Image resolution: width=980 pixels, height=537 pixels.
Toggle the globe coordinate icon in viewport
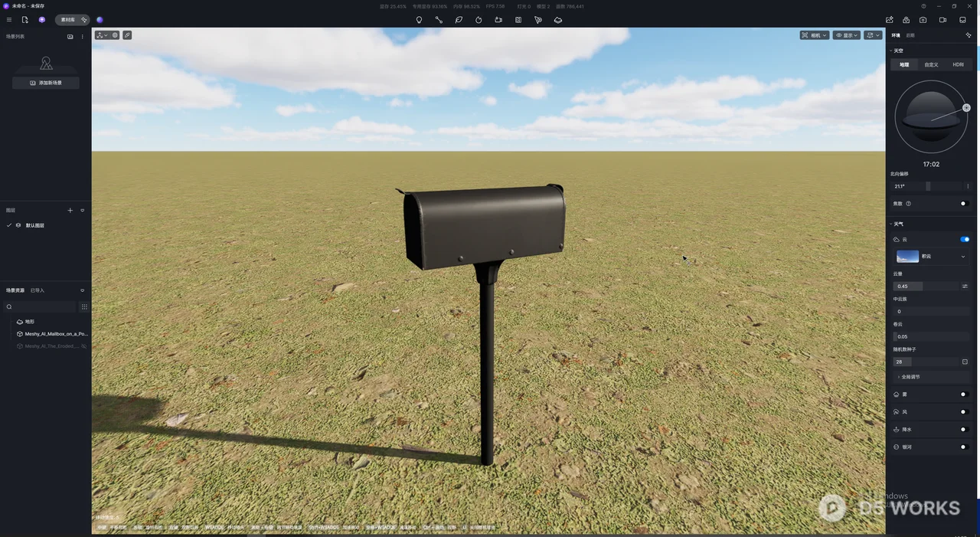coord(115,35)
